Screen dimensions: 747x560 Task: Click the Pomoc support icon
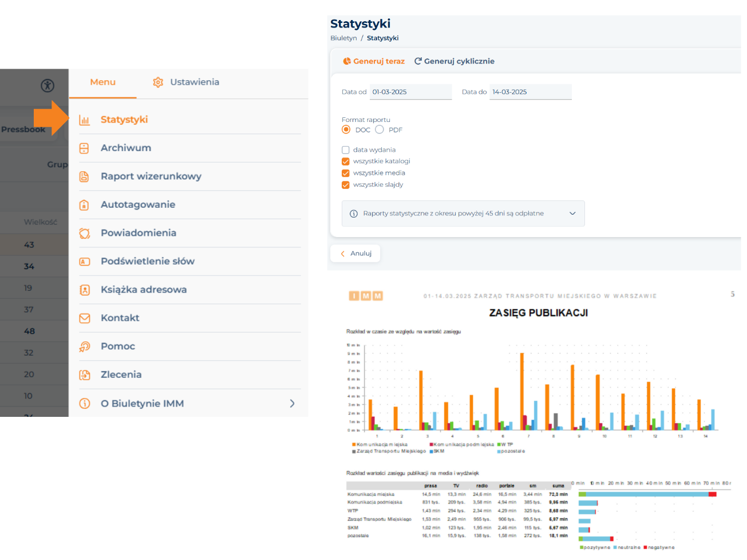tap(84, 346)
